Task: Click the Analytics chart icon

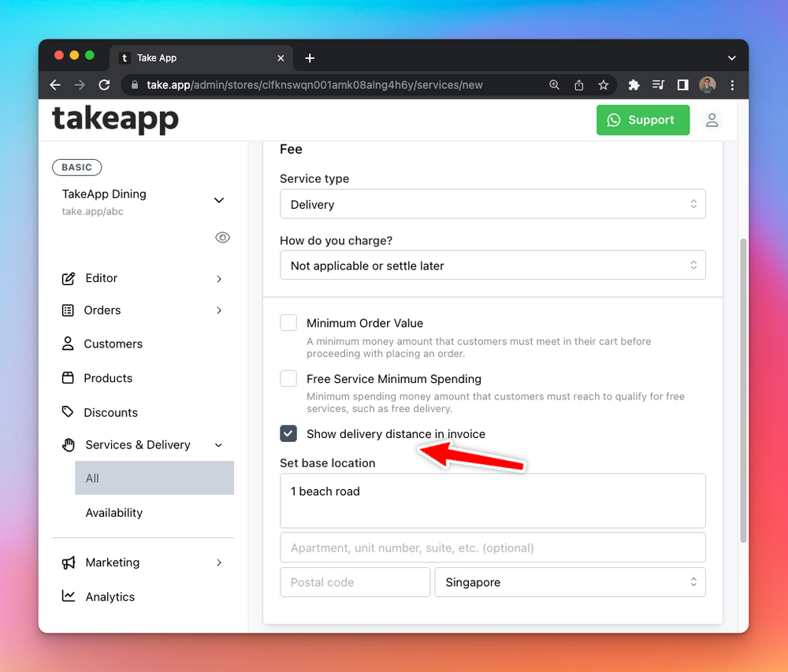Action: [x=69, y=596]
